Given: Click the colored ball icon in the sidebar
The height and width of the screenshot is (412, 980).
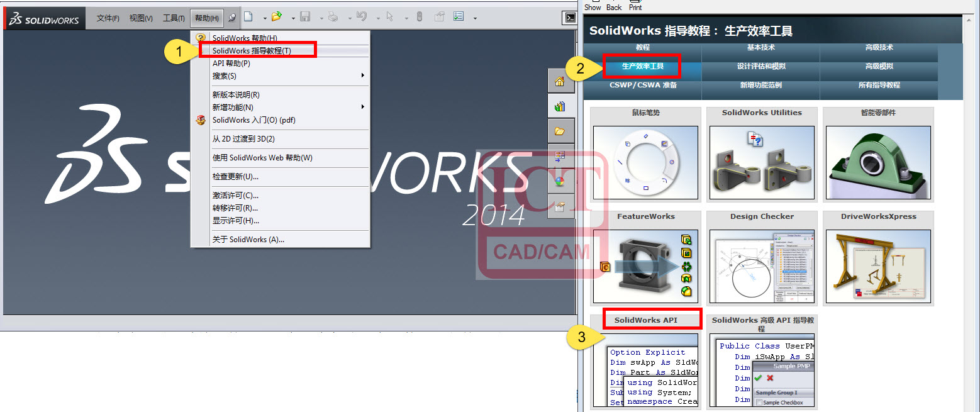Looking at the screenshot, I should pyautogui.click(x=560, y=181).
